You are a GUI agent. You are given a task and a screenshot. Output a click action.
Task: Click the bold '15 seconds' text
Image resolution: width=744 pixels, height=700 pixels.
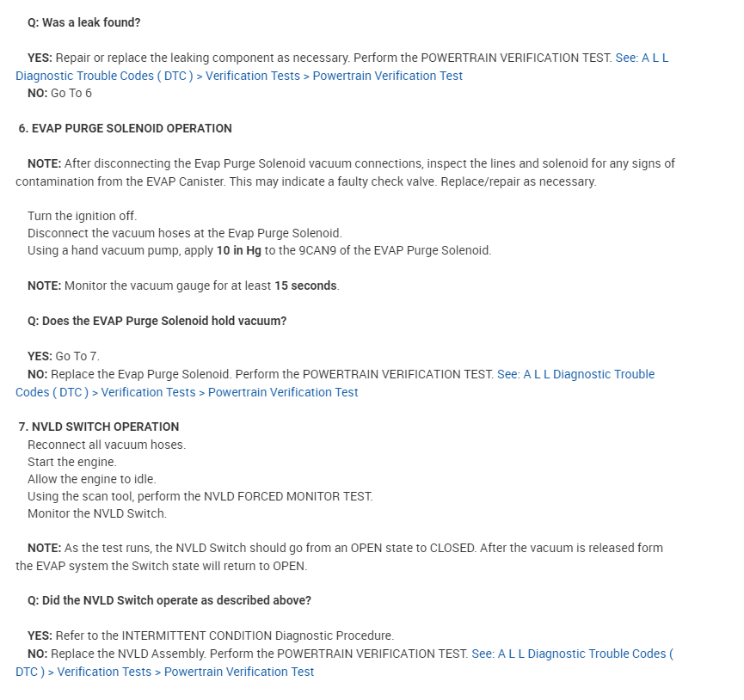coord(305,286)
